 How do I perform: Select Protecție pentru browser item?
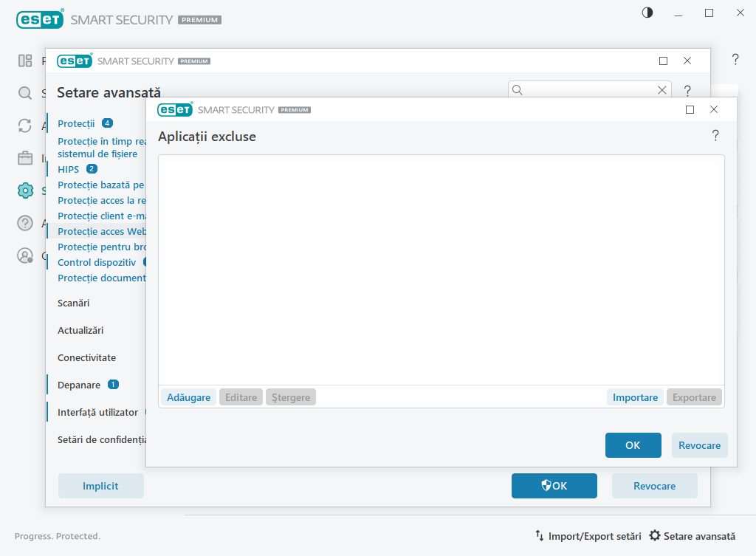pyautogui.click(x=102, y=247)
